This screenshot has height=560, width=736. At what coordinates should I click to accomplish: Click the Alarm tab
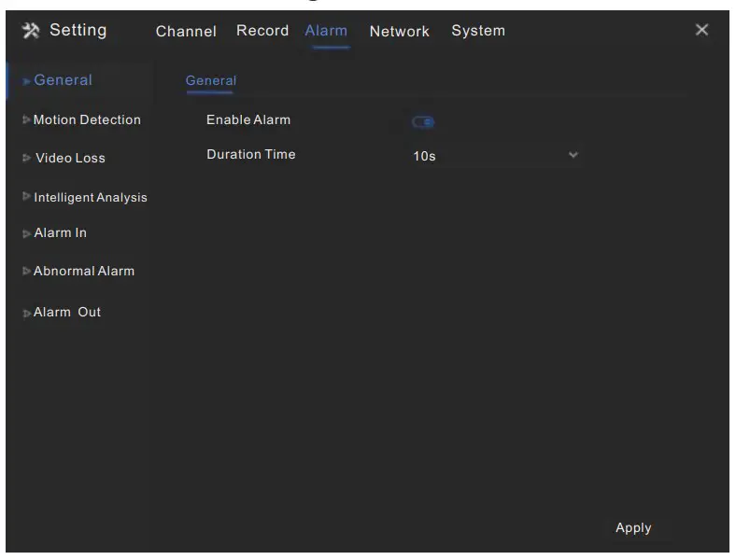(326, 31)
